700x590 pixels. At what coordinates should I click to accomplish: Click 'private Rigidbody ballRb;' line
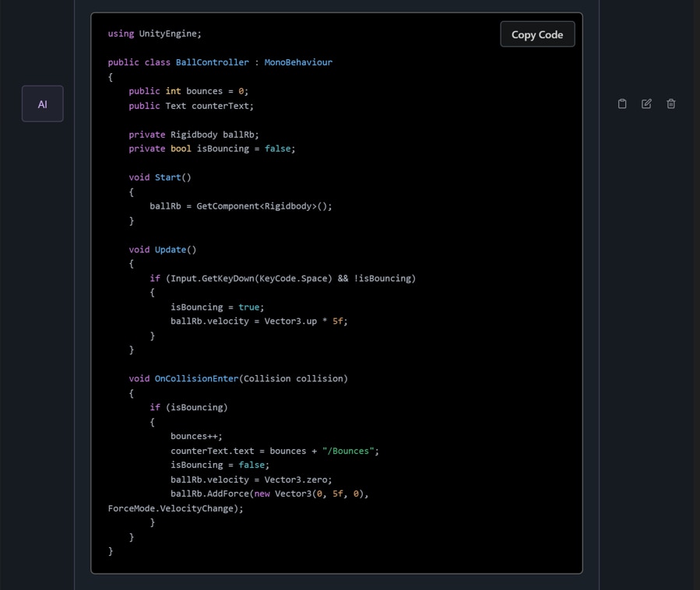[x=194, y=135]
